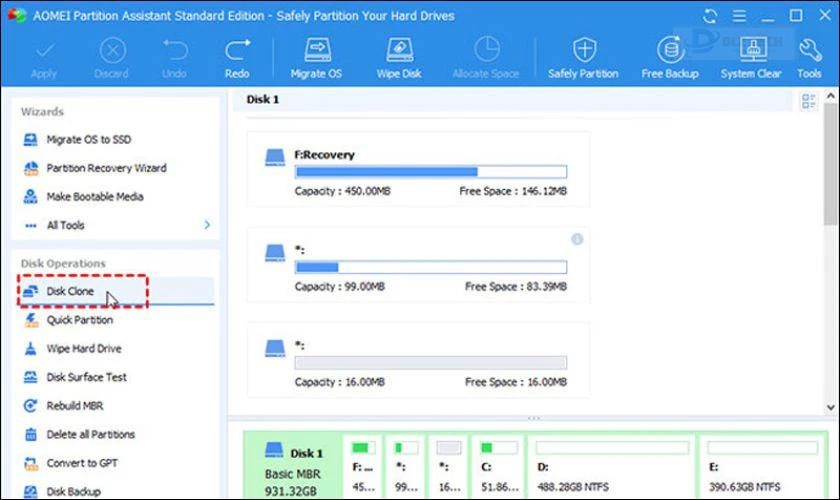Select Disk 1 Basic MBR block
This screenshot has width=840, height=500.
click(294, 467)
